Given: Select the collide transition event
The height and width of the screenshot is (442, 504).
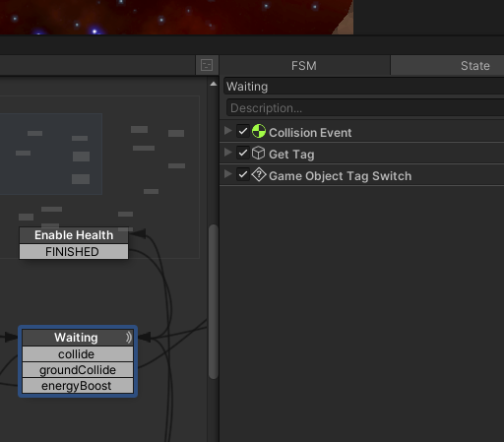Looking at the screenshot, I should (x=78, y=354).
